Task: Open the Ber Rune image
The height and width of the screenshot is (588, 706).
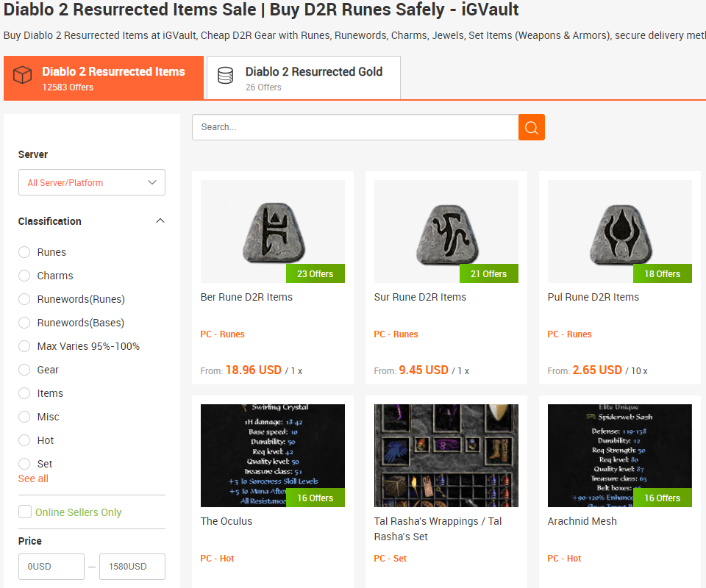Action: pos(273,232)
